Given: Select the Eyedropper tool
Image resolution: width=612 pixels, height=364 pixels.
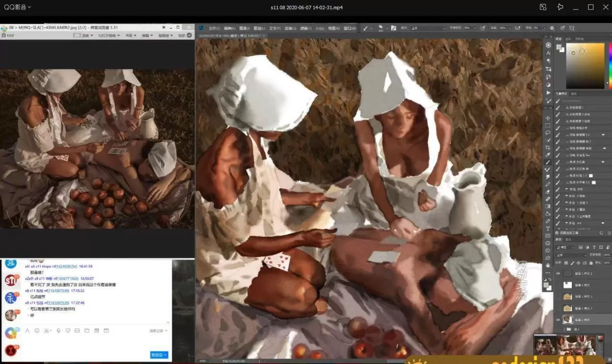Looking at the screenshot, I should pyautogui.click(x=548, y=155).
